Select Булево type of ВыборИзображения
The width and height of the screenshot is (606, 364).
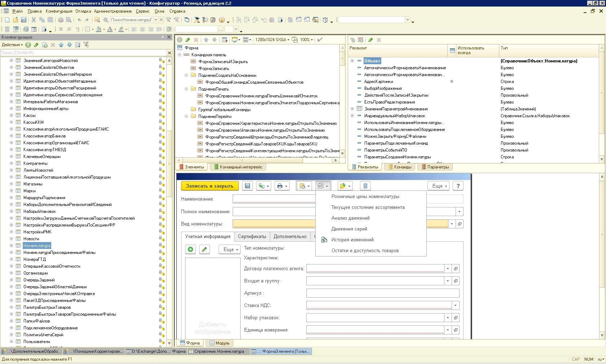[507, 88]
